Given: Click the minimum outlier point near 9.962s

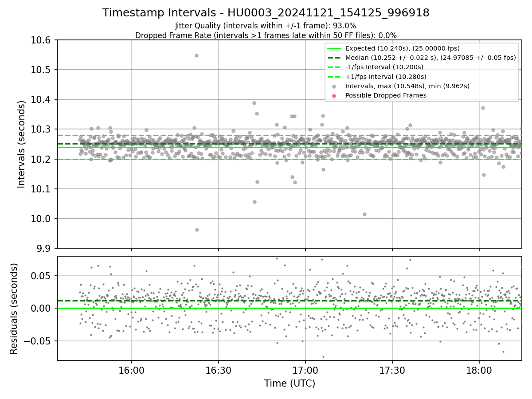Looking at the screenshot, I should [197, 230].
